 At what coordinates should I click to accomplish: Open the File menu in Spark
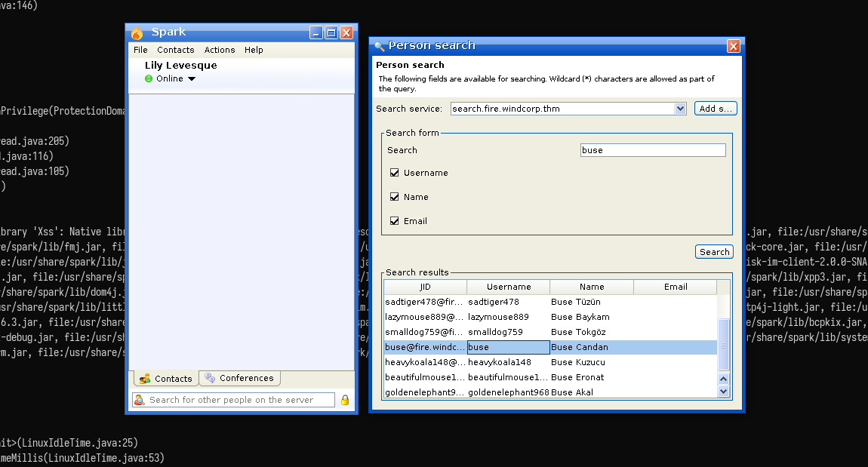140,50
